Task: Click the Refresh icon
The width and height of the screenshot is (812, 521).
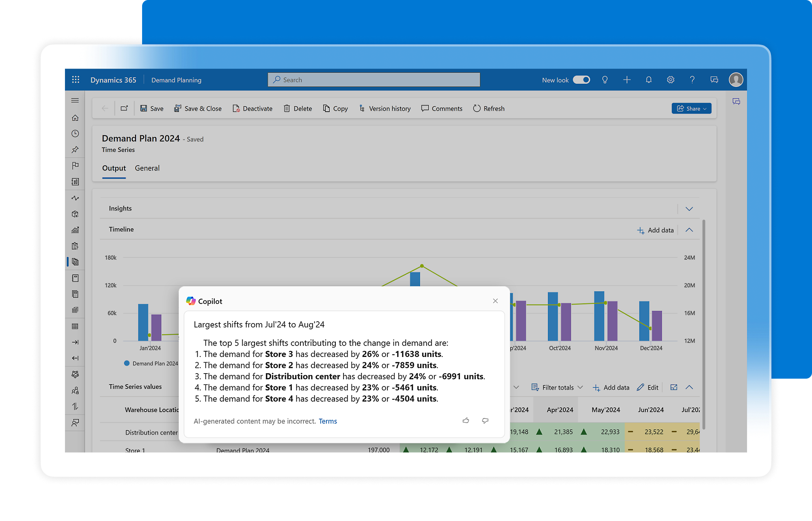Action: 477,108
